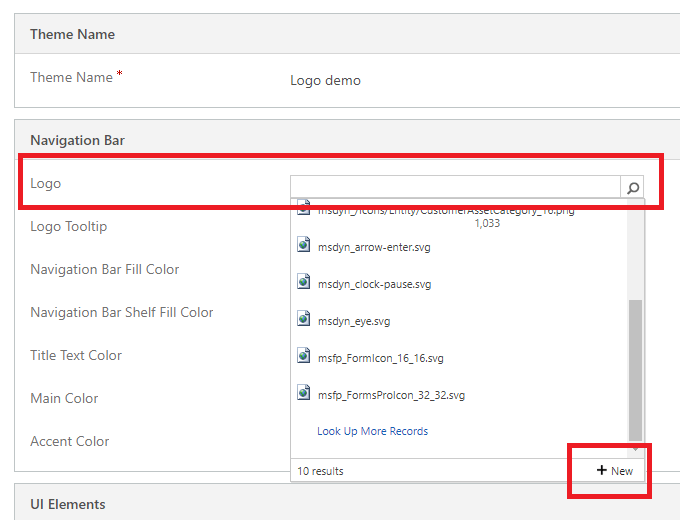The image size is (680, 520).
Task: Focus the Logo lookup text box
Action: 455,187
